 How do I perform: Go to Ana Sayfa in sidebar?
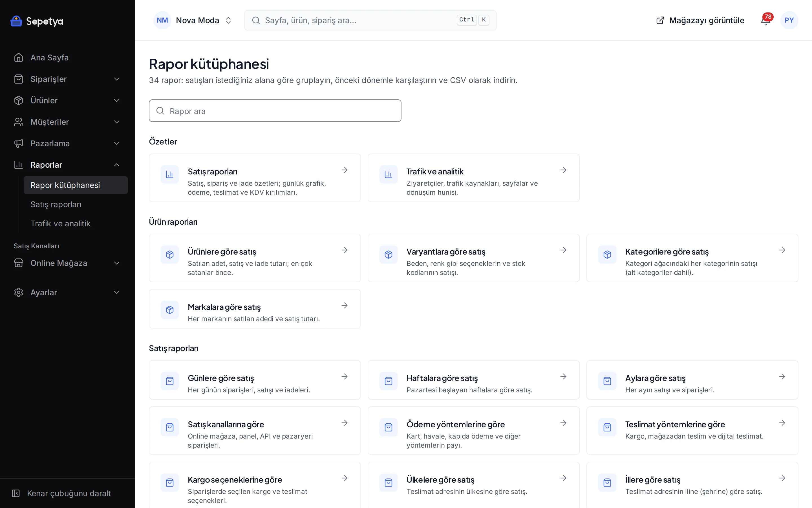pos(68,58)
